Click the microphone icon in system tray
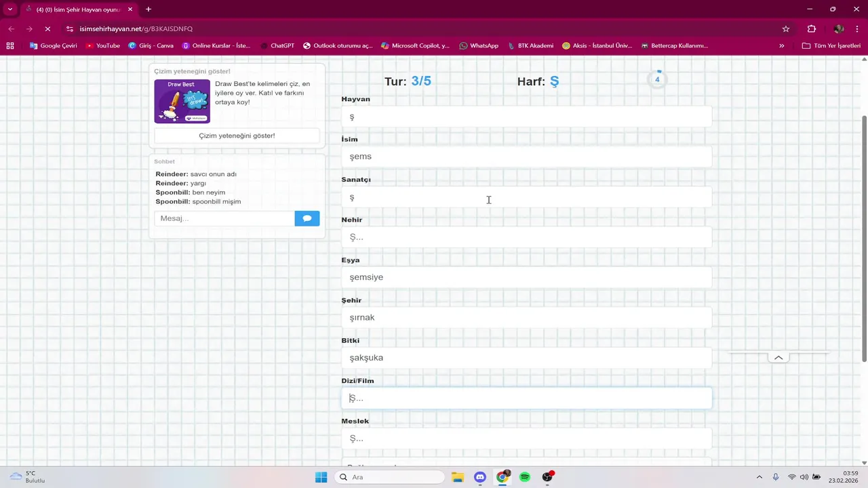Screen dimensions: 868x488 pyautogui.click(x=776, y=477)
